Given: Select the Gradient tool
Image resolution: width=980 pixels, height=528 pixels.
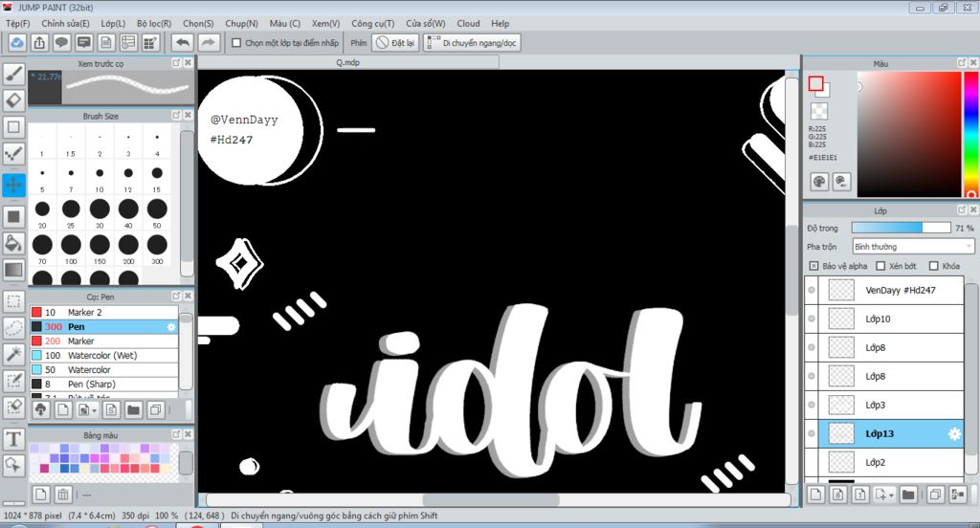Looking at the screenshot, I should [13, 270].
